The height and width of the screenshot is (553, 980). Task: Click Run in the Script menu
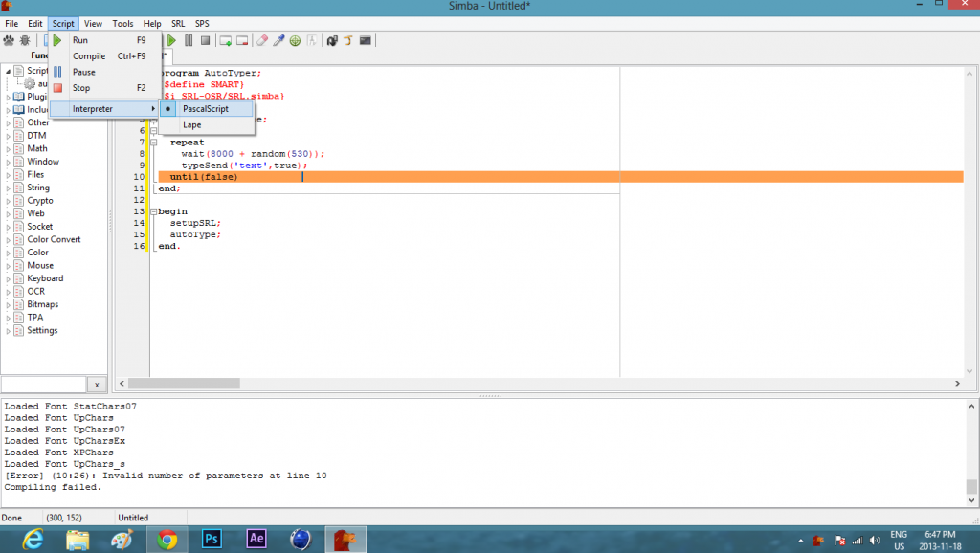80,40
